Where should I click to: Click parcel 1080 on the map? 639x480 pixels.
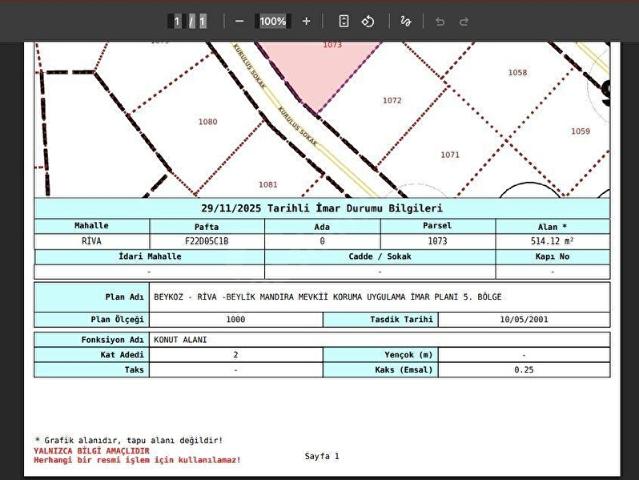click(207, 122)
